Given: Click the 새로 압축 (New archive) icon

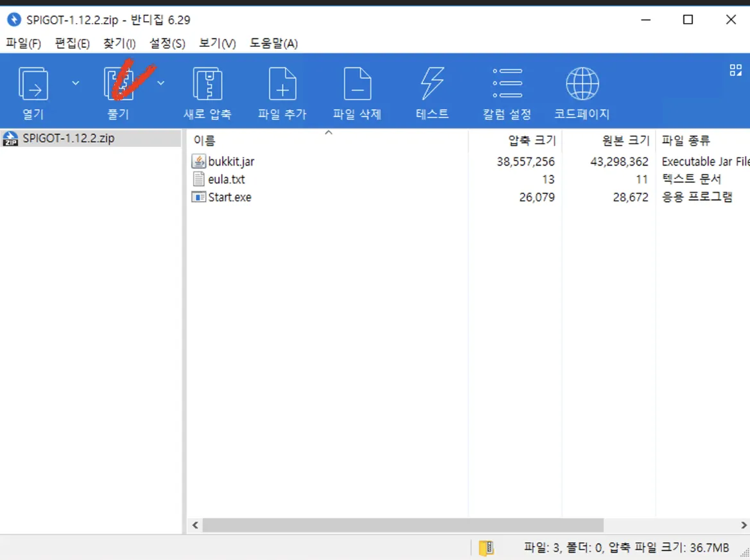Looking at the screenshot, I should point(207,84).
